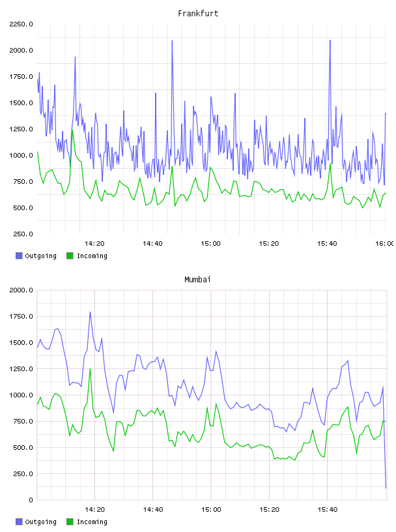Click the green Incoming swatch in Frankfurt legend

[x=70, y=256]
